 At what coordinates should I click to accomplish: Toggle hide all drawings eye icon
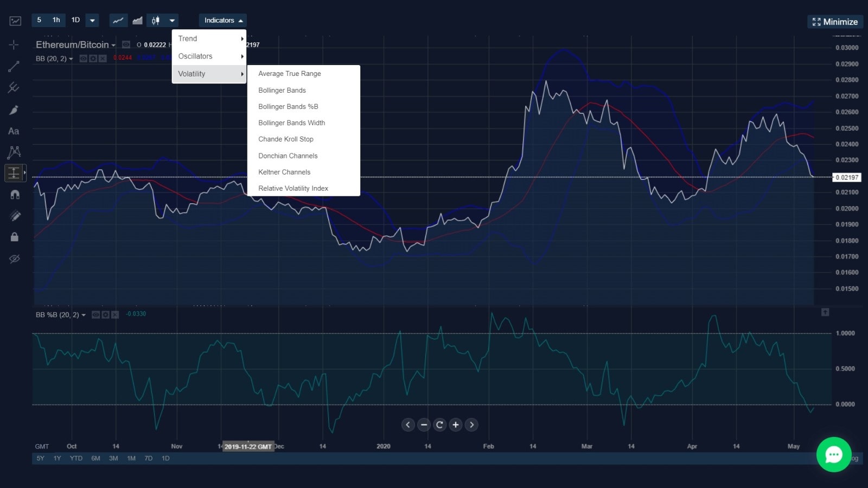pos(15,259)
